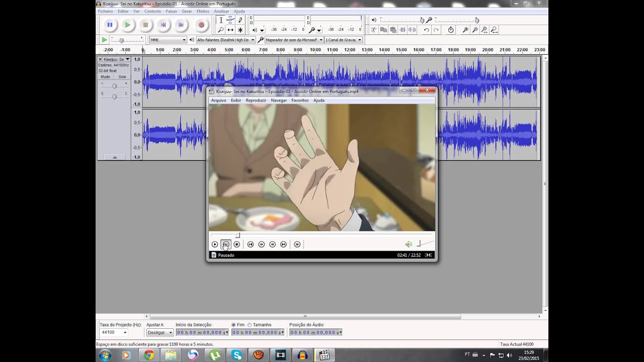Collapse the track using bottom arrow
644x362 pixels.
[x=115, y=157]
